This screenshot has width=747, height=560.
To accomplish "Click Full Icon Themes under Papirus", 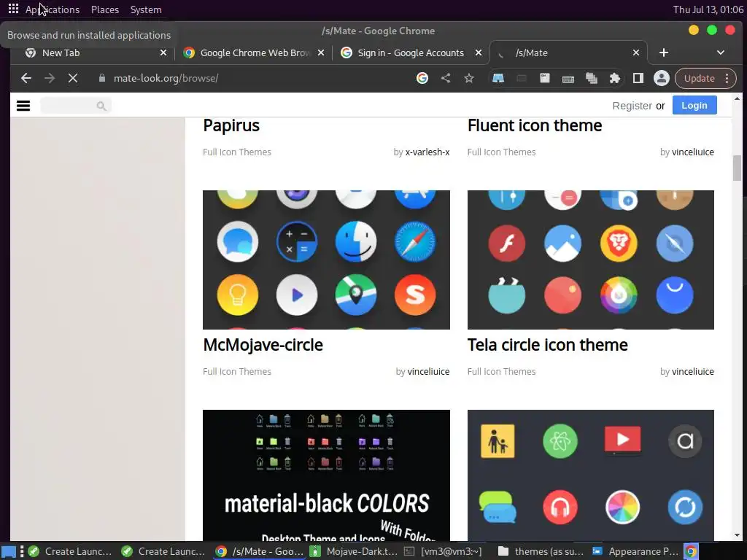I will [237, 152].
